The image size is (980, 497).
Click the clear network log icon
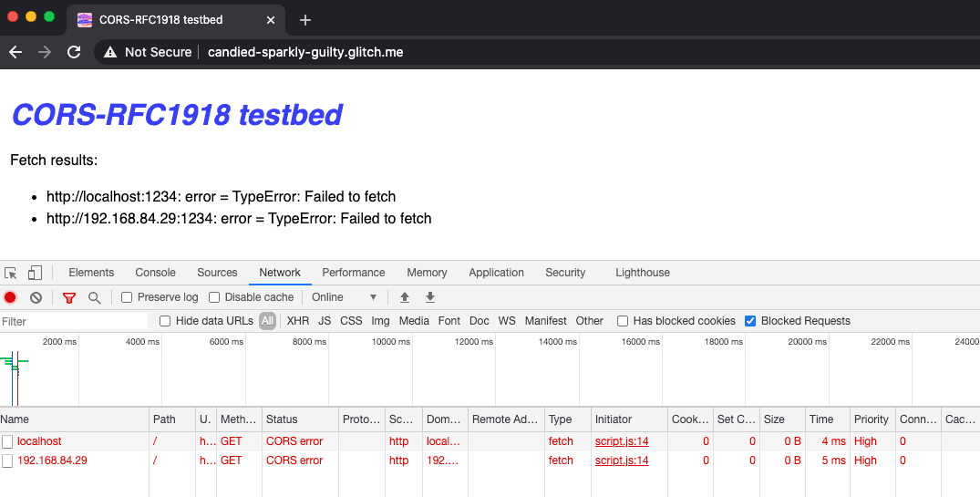[36, 297]
